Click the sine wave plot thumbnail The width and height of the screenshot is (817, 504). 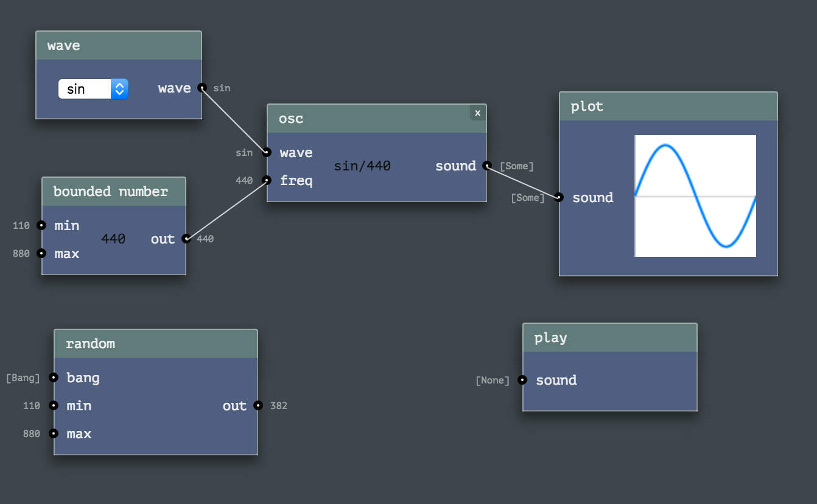pos(695,196)
